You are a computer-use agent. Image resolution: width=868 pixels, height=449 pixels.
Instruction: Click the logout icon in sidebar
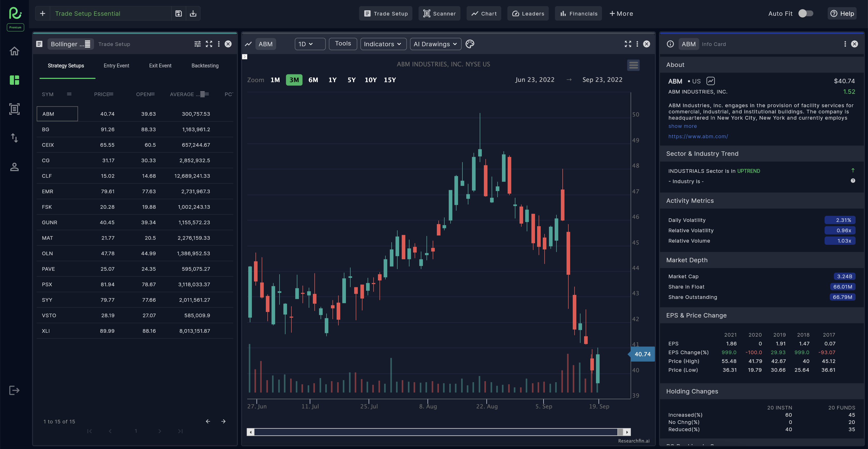[14, 390]
